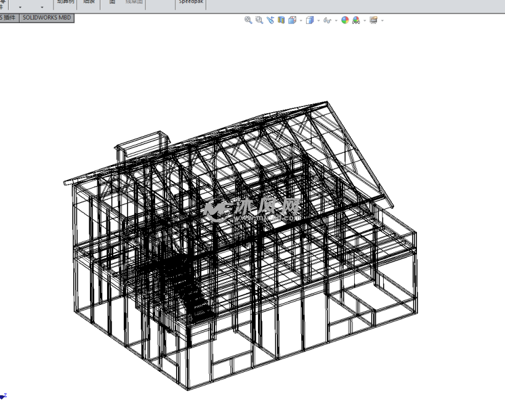Click the View Settings camera icon
The image size is (505, 420).
(x=374, y=20)
